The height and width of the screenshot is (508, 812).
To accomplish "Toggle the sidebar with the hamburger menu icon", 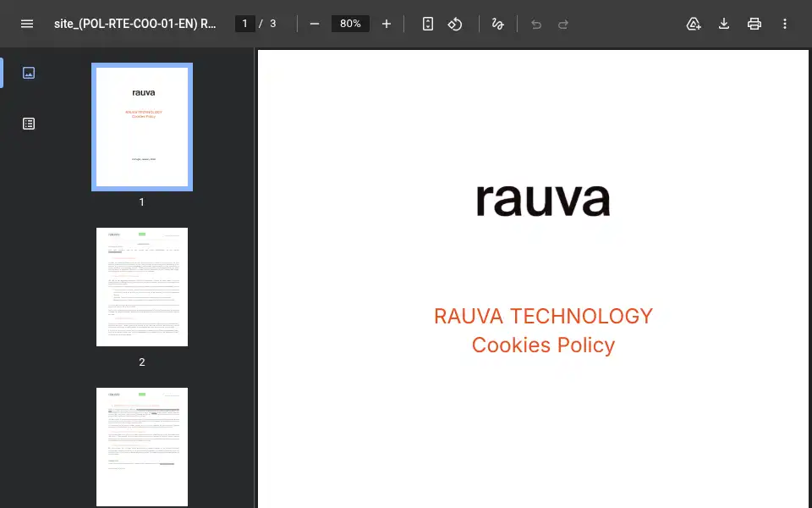I will click(27, 24).
